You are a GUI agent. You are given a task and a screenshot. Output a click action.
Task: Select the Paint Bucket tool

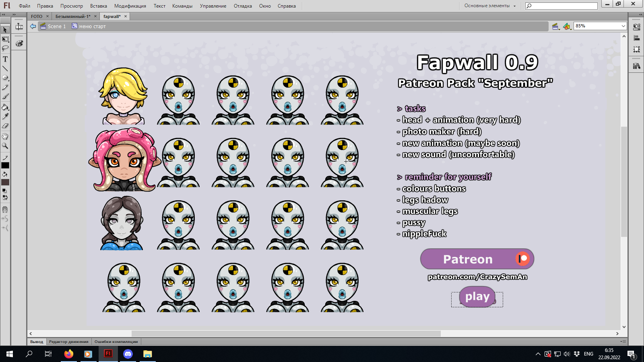[5, 107]
